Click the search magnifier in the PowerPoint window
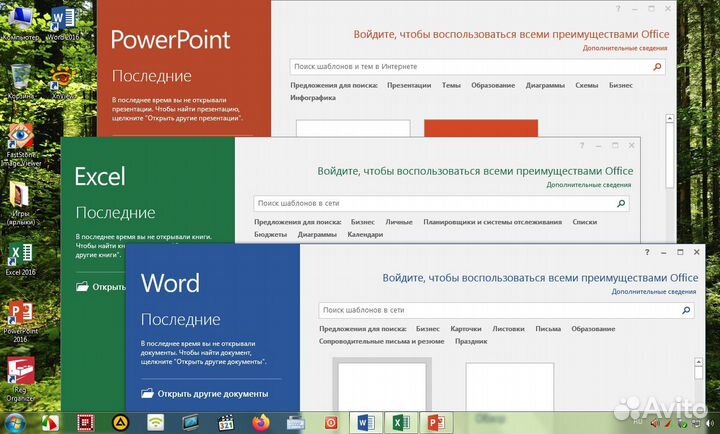This screenshot has width=720, height=434. [657, 67]
